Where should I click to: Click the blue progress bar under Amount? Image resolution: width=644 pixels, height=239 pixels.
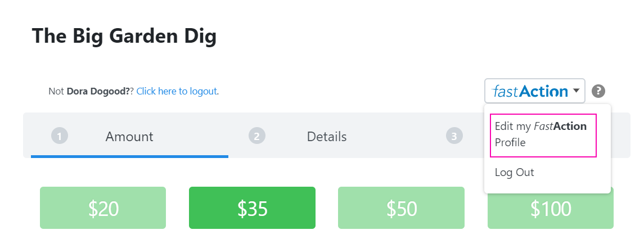coord(129,156)
